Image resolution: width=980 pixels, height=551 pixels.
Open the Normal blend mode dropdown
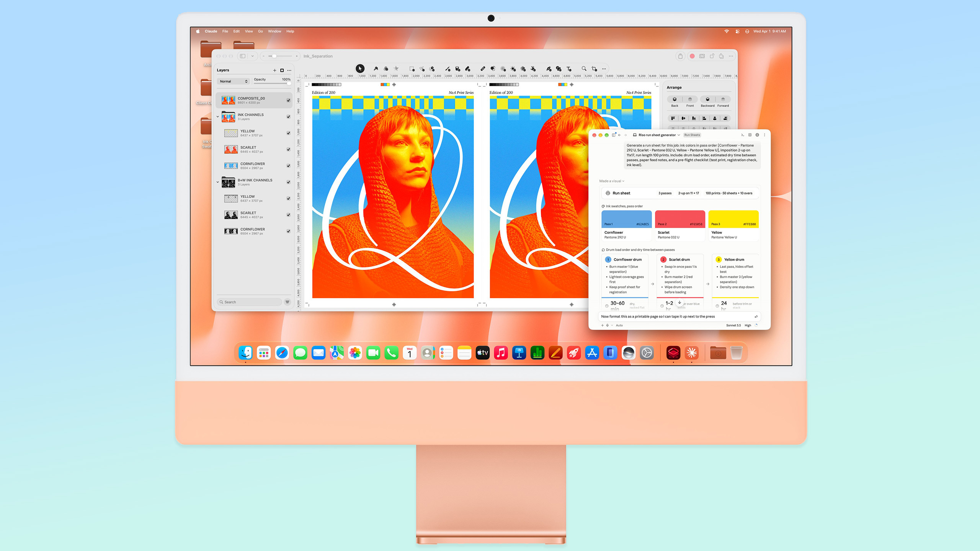click(234, 82)
